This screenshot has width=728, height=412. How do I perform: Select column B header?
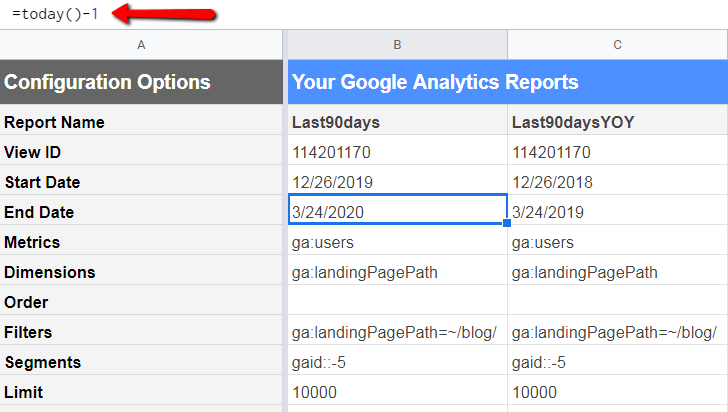(x=397, y=45)
